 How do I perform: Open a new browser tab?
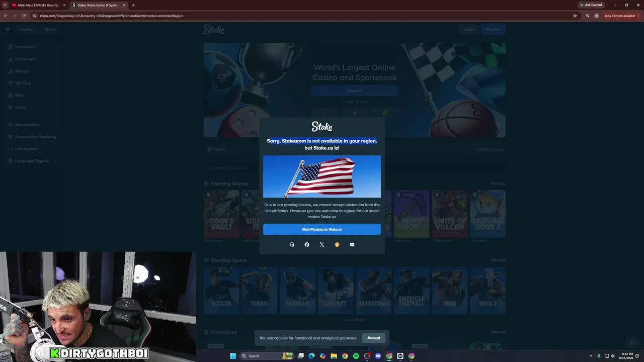(133, 5)
